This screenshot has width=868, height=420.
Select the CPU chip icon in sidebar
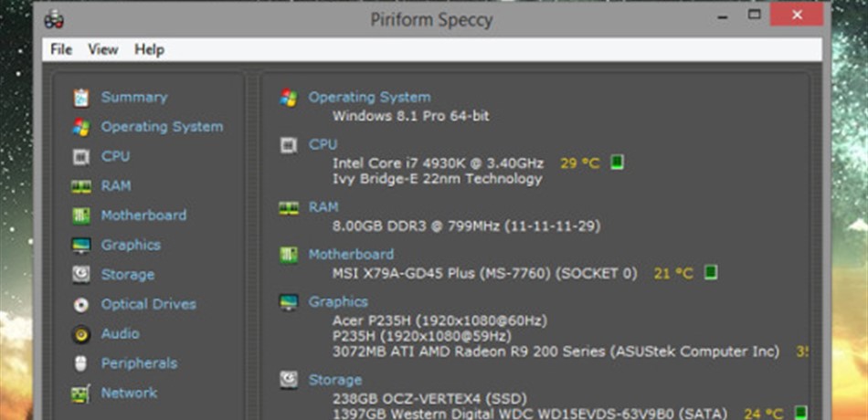pyautogui.click(x=81, y=157)
